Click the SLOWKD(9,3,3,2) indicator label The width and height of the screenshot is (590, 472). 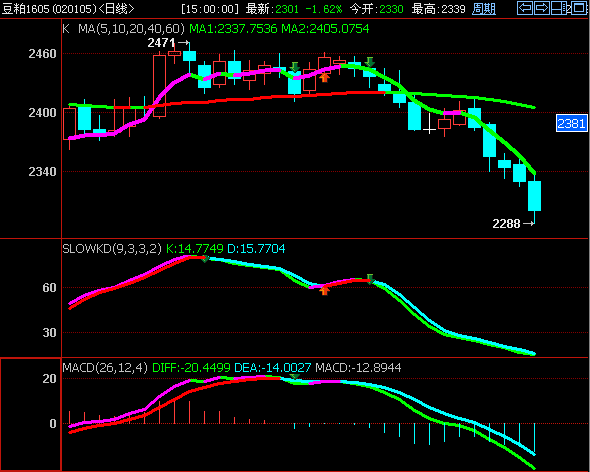coord(112,248)
